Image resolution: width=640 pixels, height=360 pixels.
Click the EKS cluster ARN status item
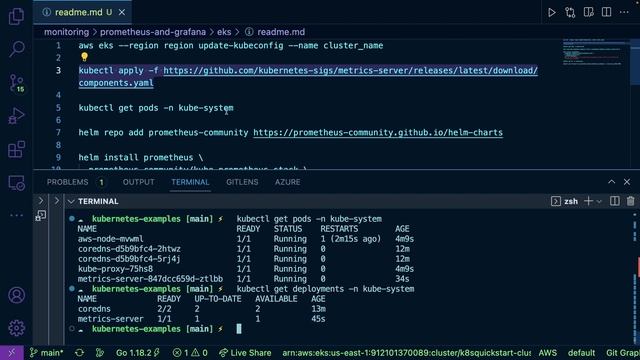click(x=407, y=353)
